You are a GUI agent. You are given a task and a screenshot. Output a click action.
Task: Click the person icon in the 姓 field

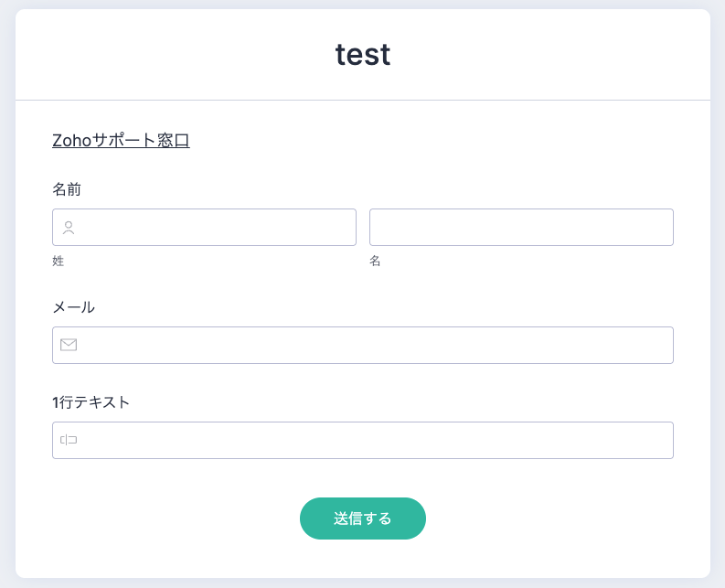pyautogui.click(x=69, y=228)
